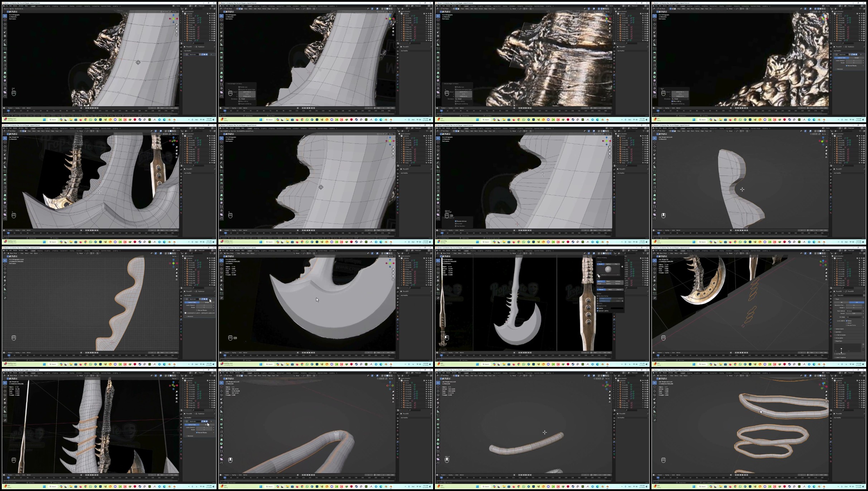Screen dimensions: 868x491
Task: Click the Resolution Preview U field
Action: (x=854, y=305)
